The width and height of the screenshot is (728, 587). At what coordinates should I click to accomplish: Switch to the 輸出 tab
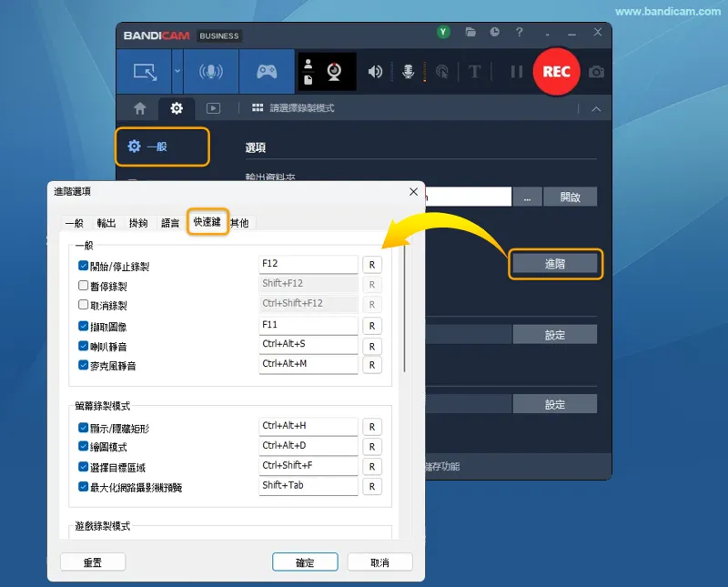[x=106, y=223]
